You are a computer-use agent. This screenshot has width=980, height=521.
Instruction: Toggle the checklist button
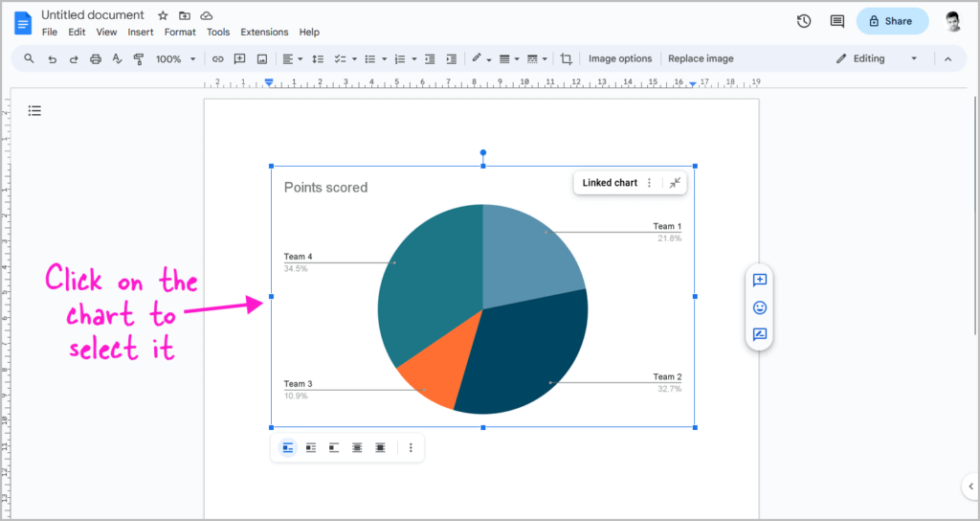pos(340,58)
